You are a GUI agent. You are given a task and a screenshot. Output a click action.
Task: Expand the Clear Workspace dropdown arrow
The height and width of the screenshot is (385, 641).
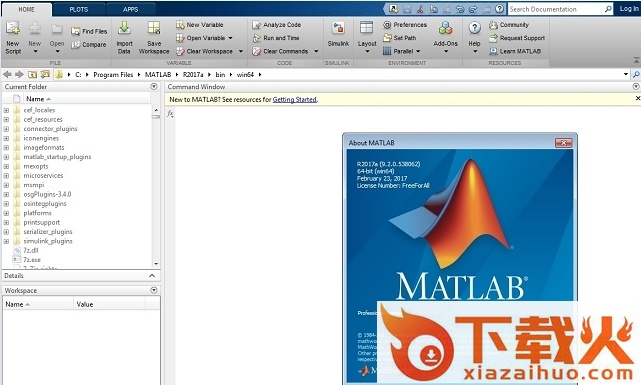point(241,51)
